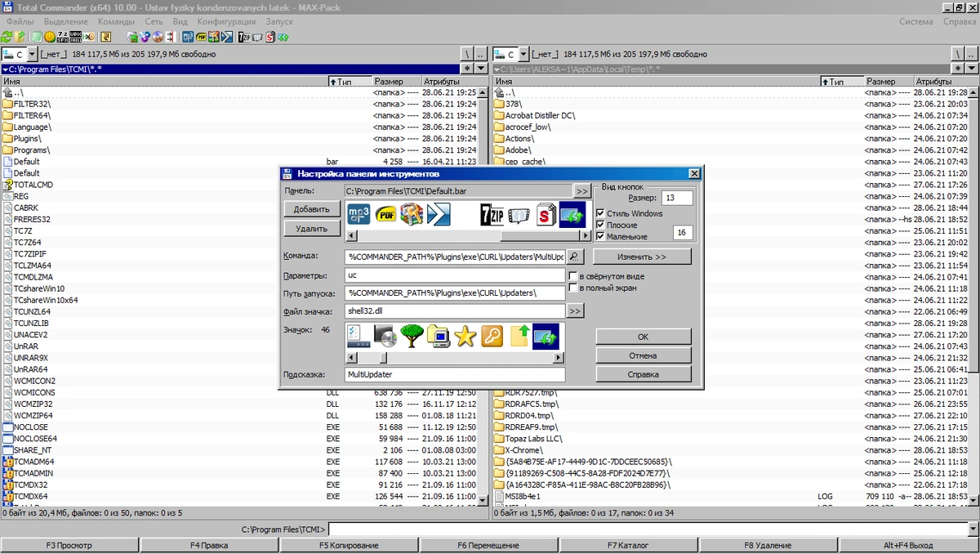Select the PDF icon in panel preview

tap(385, 215)
